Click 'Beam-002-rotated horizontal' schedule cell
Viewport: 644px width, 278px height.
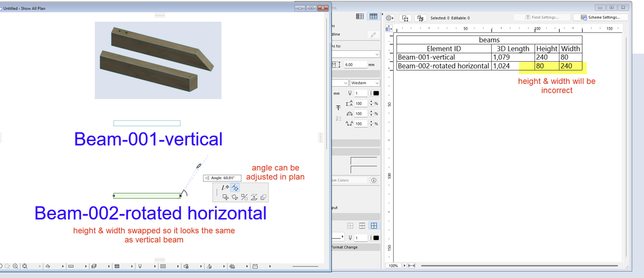pyautogui.click(x=444, y=66)
